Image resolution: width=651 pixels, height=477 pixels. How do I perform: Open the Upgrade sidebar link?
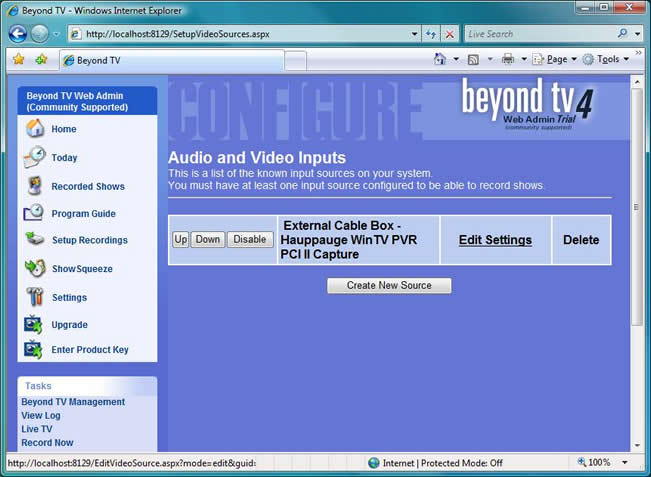69,325
